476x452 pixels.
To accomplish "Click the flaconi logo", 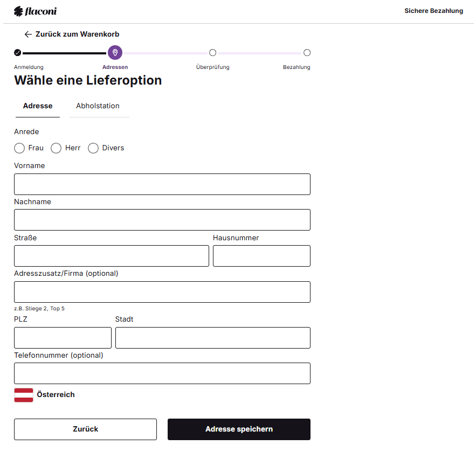I will [x=35, y=11].
